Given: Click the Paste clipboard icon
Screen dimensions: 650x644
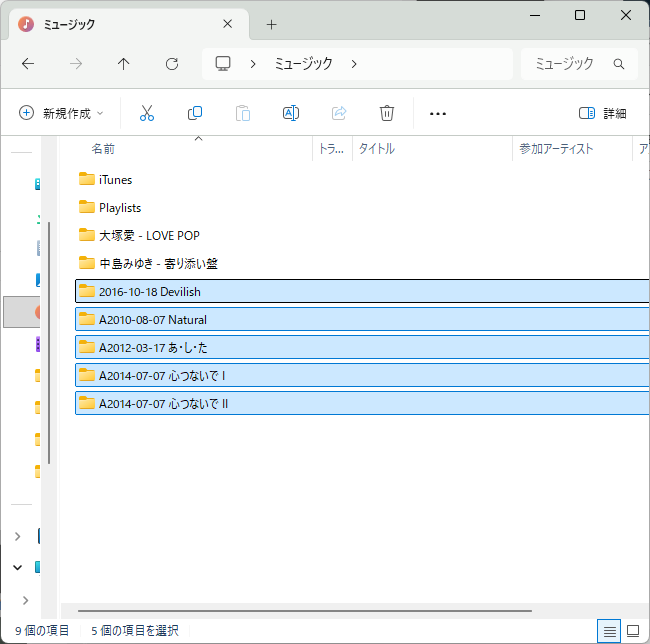Looking at the screenshot, I should point(243,113).
